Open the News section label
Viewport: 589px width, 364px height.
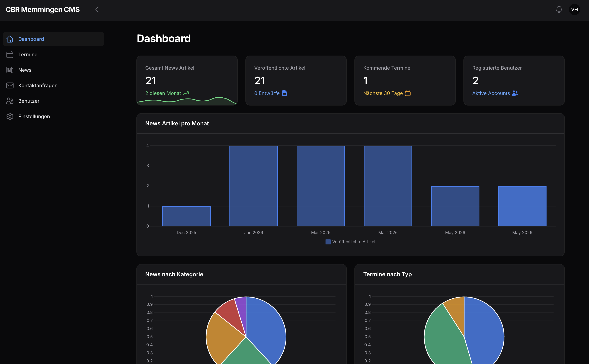(x=25, y=70)
